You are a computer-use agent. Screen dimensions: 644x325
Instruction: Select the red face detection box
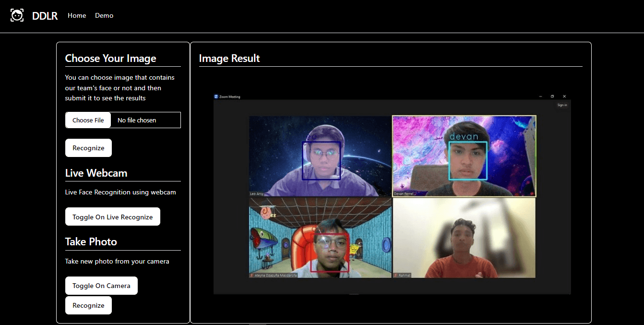(330, 253)
